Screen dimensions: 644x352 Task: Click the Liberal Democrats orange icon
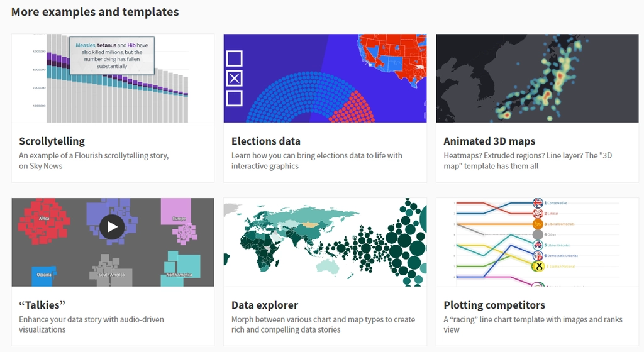[538, 224]
